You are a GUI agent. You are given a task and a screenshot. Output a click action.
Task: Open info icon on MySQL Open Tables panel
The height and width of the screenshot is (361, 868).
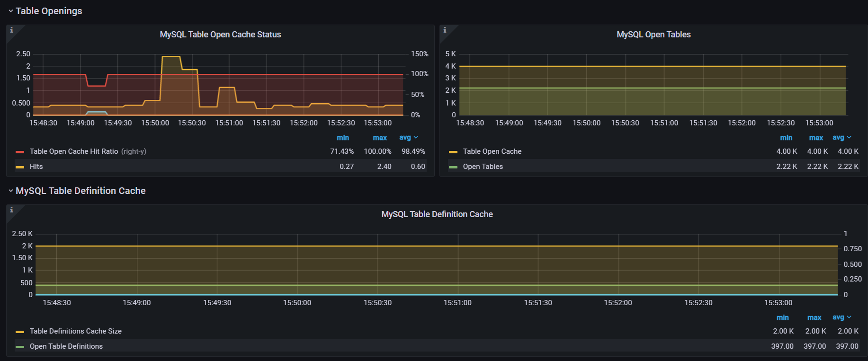445,30
